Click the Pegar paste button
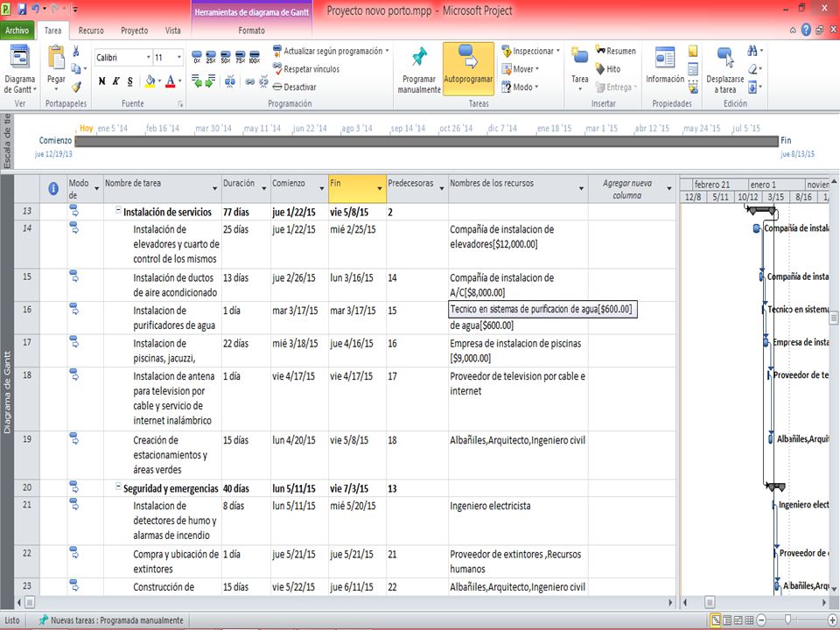The width and height of the screenshot is (840, 630). (56, 68)
